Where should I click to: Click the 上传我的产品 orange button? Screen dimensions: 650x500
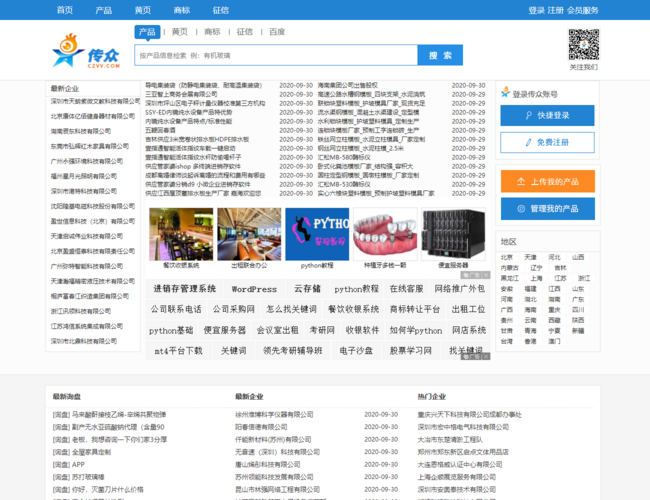click(548, 181)
